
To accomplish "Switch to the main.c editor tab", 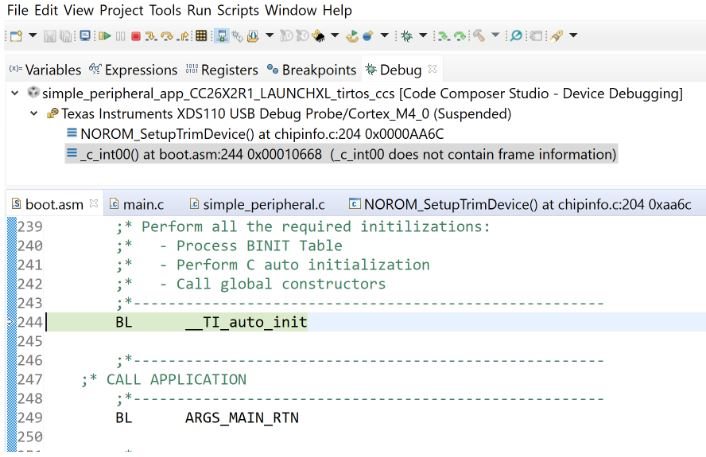I will [137, 204].
